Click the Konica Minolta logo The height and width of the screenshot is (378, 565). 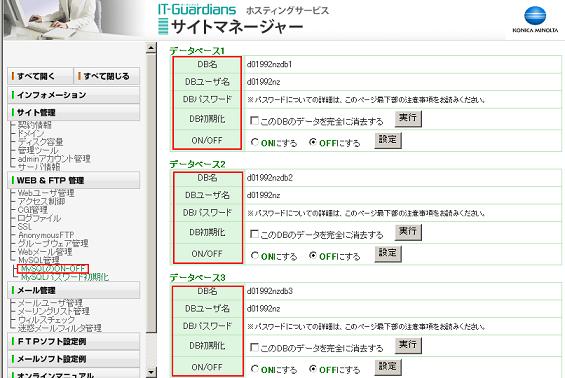tap(535, 19)
